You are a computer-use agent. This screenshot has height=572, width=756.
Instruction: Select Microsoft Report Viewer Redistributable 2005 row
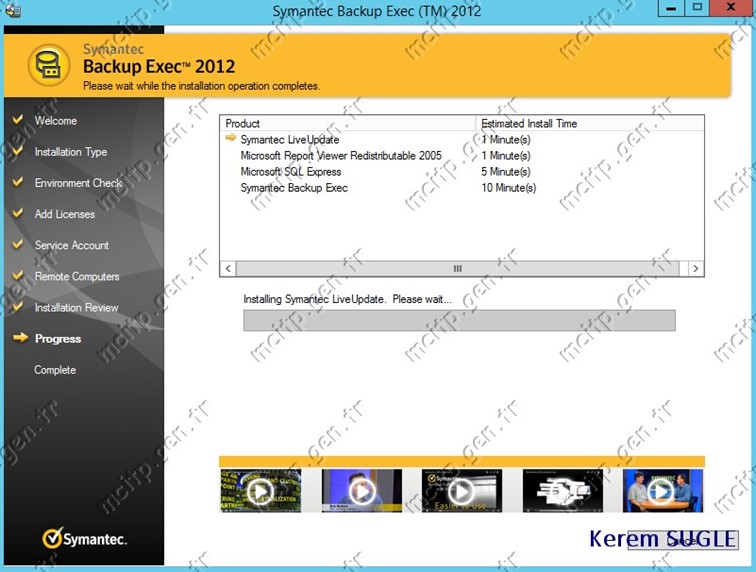coord(462,156)
